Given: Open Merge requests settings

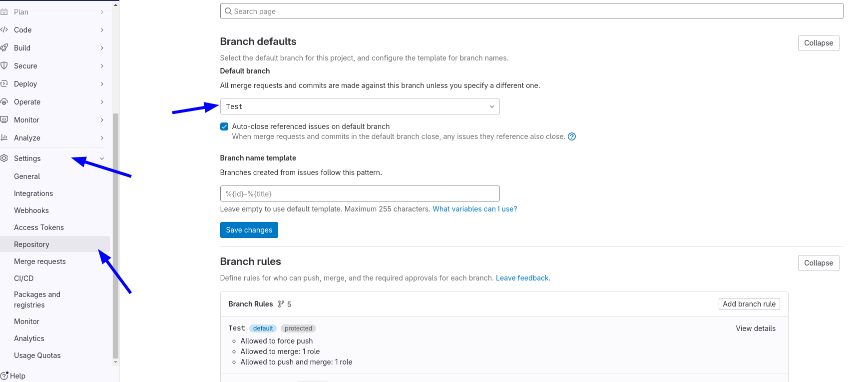Looking at the screenshot, I should tap(40, 261).
